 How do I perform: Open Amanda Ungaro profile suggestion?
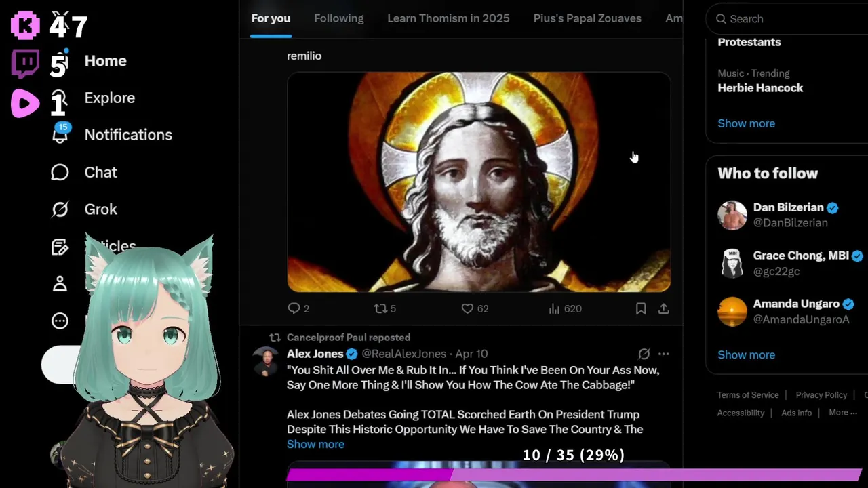click(796, 304)
